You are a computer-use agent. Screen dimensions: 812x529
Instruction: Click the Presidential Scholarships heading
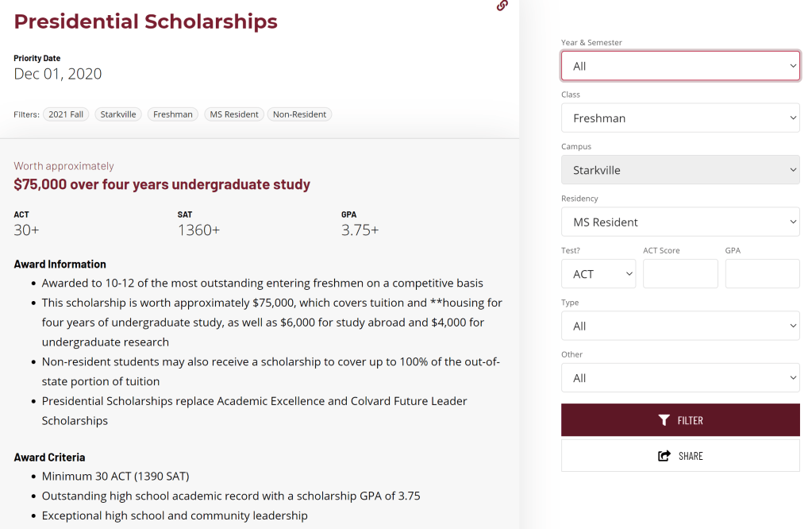146,22
